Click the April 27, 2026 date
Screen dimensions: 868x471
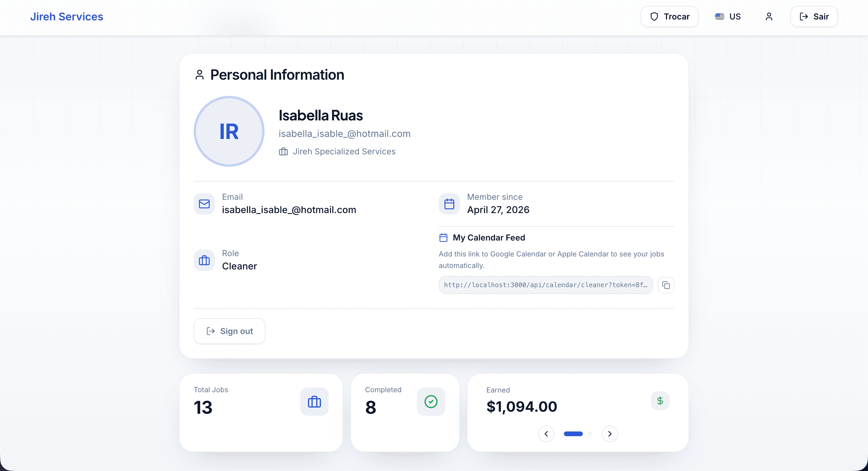(498, 210)
